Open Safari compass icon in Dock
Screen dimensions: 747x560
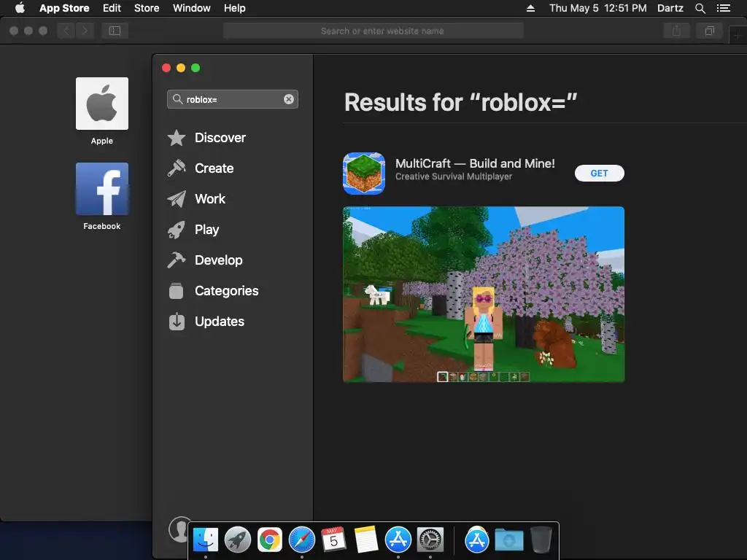click(x=301, y=540)
